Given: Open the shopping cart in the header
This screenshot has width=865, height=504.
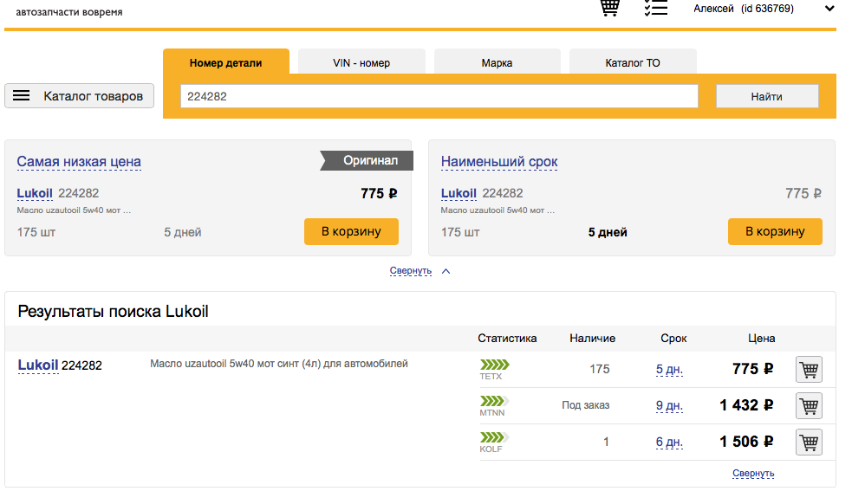Looking at the screenshot, I should tap(609, 8).
